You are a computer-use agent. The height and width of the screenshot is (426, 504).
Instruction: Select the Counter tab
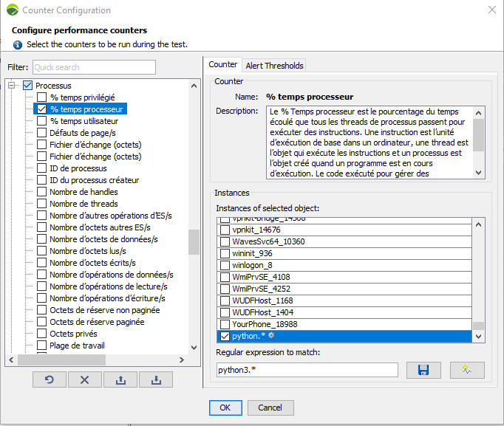(223, 65)
